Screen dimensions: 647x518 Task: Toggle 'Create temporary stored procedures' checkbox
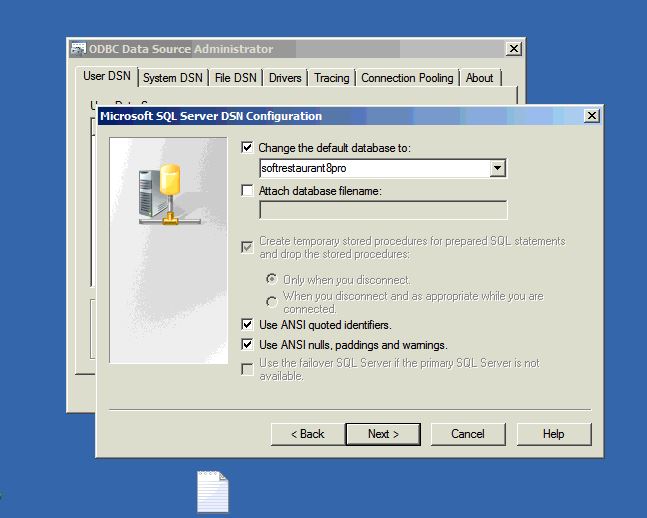coord(247,247)
